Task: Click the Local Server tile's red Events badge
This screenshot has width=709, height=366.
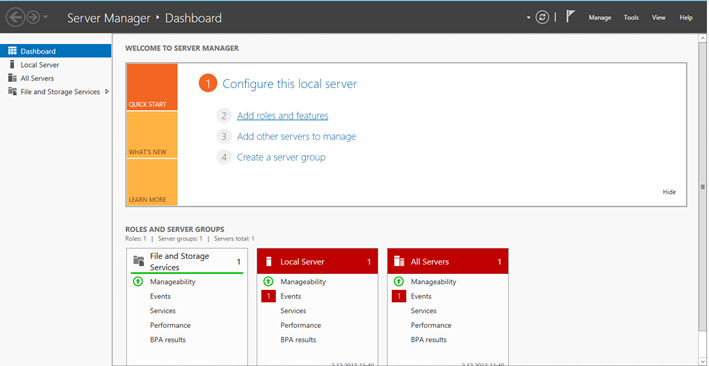Action: pos(268,296)
